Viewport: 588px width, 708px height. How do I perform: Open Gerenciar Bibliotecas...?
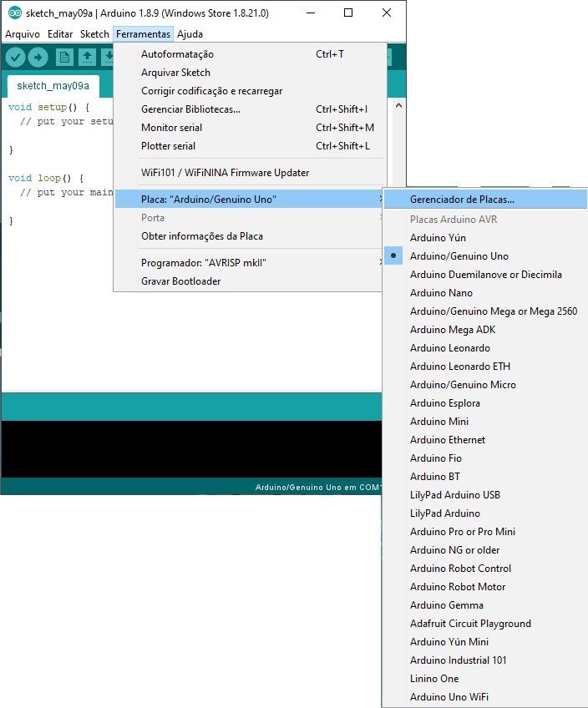[x=249, y=109]
